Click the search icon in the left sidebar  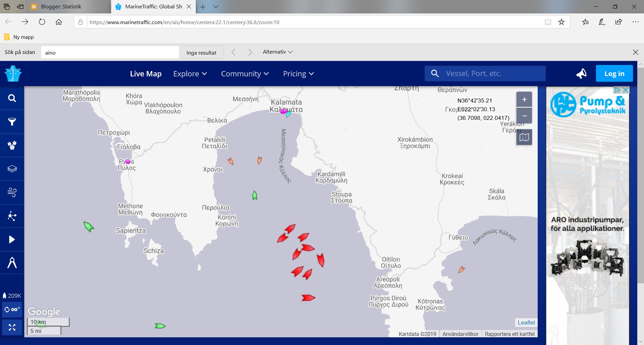pos(12,98)
